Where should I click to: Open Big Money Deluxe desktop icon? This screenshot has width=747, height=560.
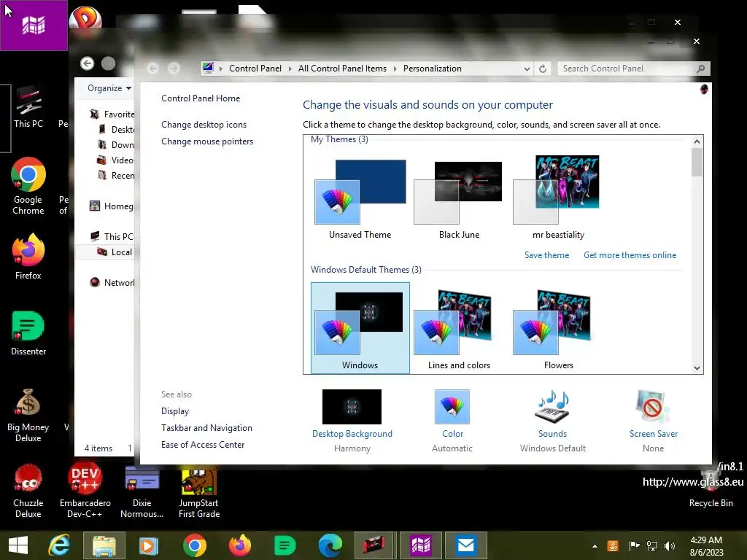click(x=28, y=415)
